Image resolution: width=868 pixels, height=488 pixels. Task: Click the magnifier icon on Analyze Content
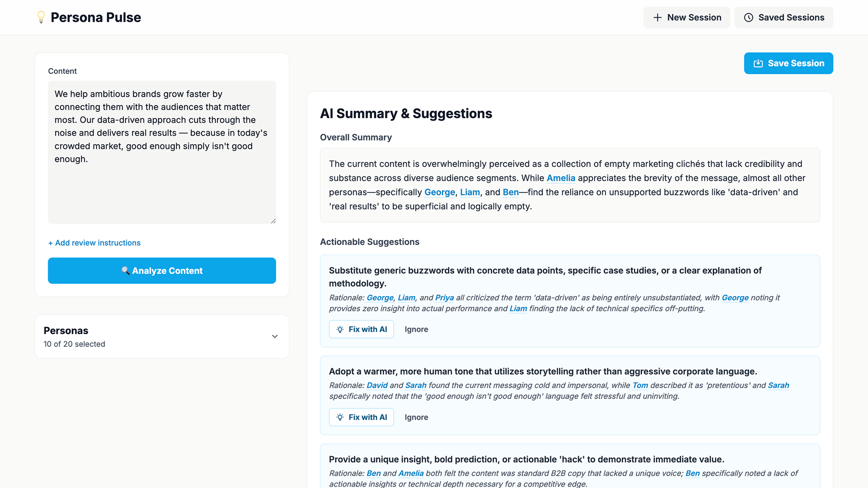pos(126,271)
